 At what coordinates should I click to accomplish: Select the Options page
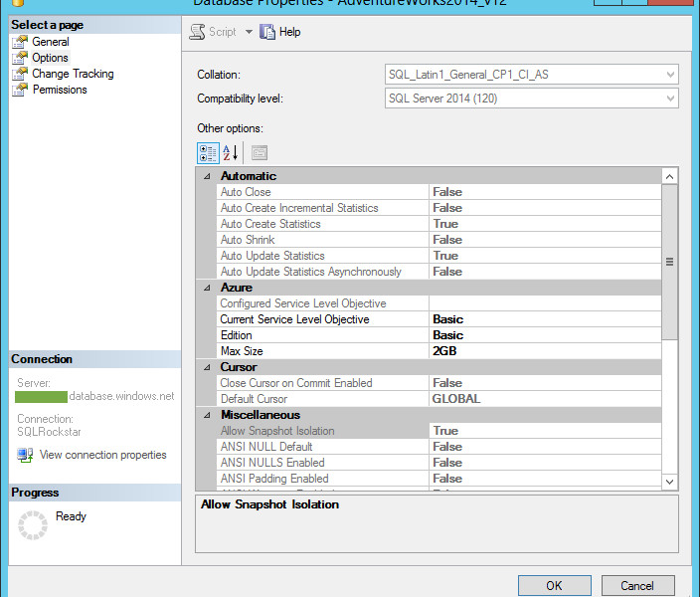point(50,58)
